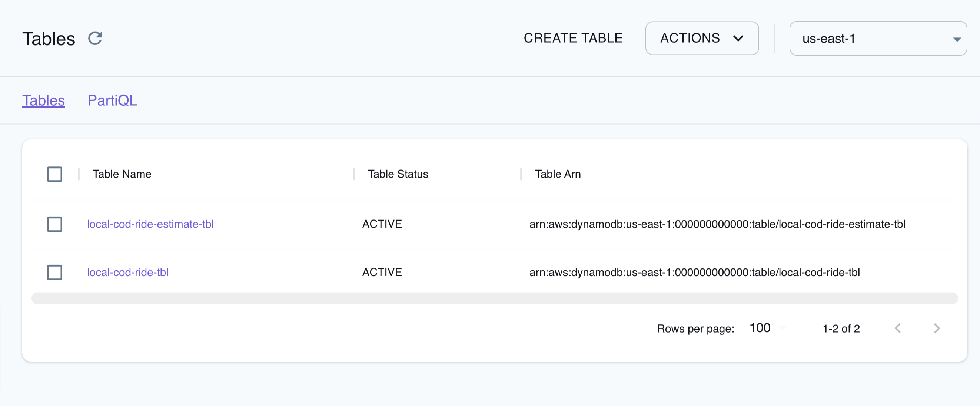Switch to the PartiQL tab
This screenshot has height=406, width=980.
click(x=113, y=100)
